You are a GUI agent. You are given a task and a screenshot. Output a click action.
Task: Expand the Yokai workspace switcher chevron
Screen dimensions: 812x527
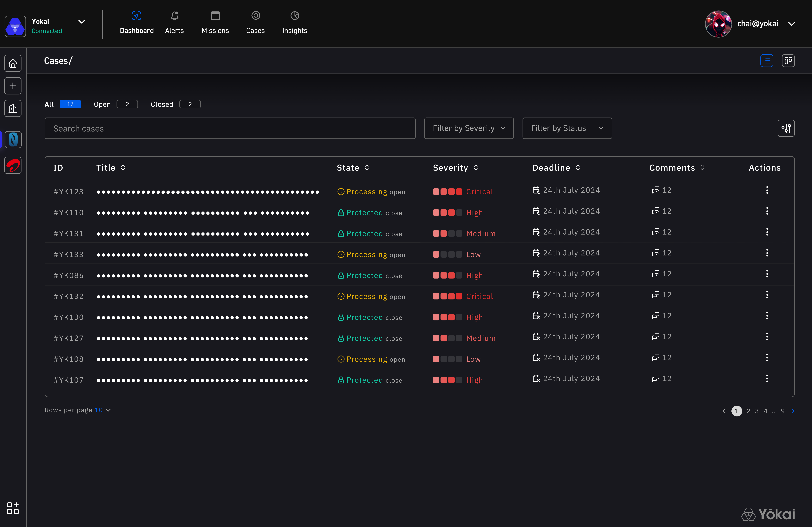pos(81,22)
